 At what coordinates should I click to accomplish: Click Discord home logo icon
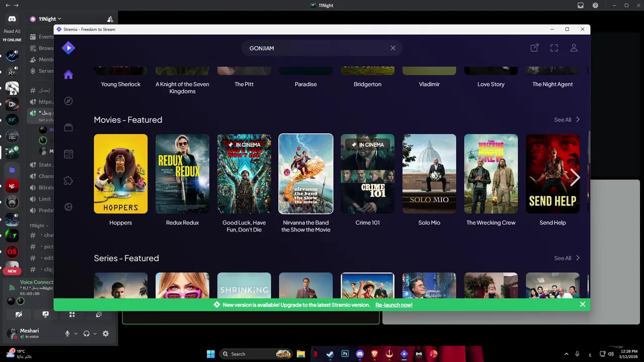12,19
